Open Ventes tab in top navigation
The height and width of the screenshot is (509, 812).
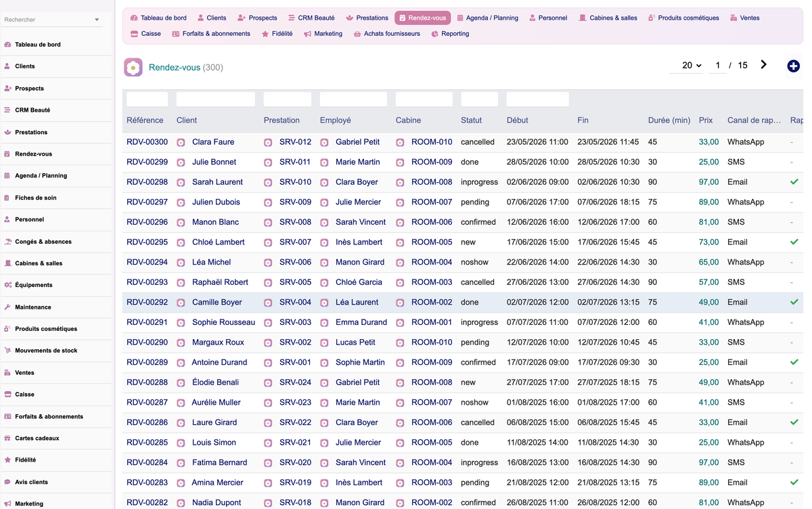pos(744,18)
